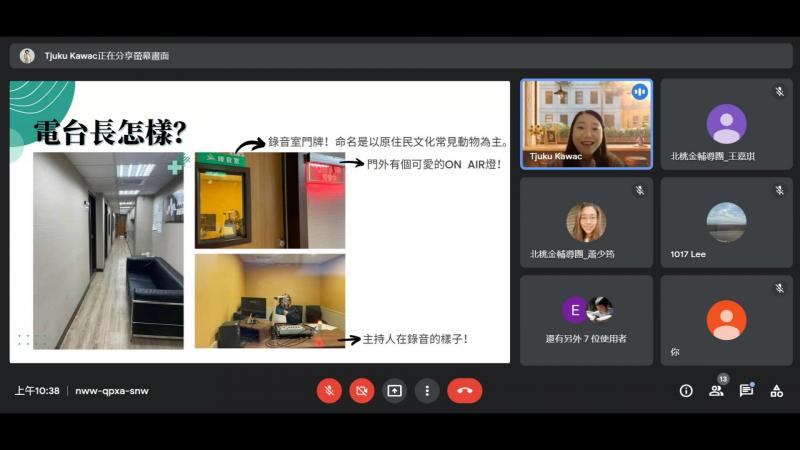Click the 門外有個可愛的ON AIR燈 caption
This screenshot has height=450, width=800.
tap(434, 164)
